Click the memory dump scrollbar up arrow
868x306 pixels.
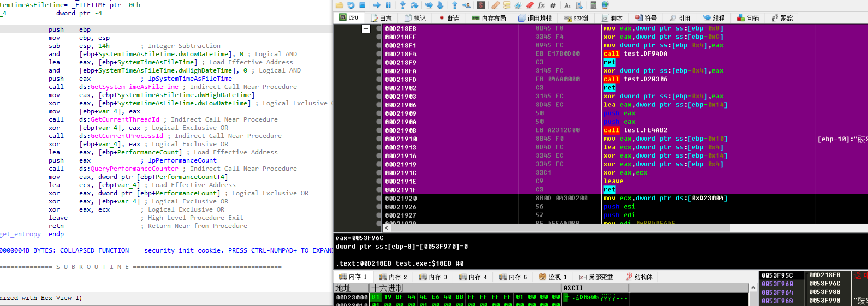point(753,287)
